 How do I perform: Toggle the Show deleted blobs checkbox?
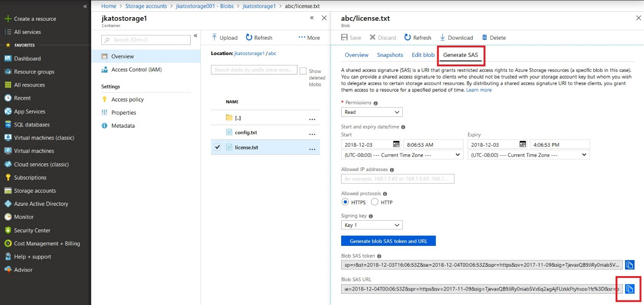(303, 71)
